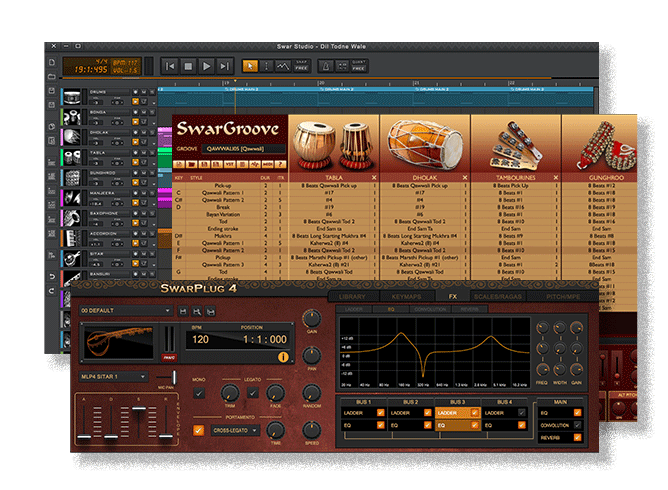Click the rewind-to-start transport button
The width and height of the screenshot is (668, 490).
[171, 66]
